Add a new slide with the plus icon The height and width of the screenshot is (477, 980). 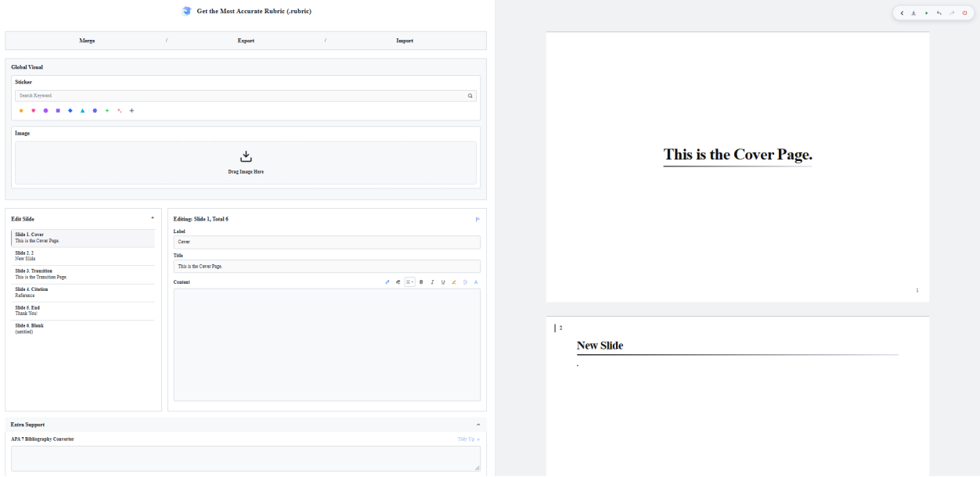(x=153, y=218)
